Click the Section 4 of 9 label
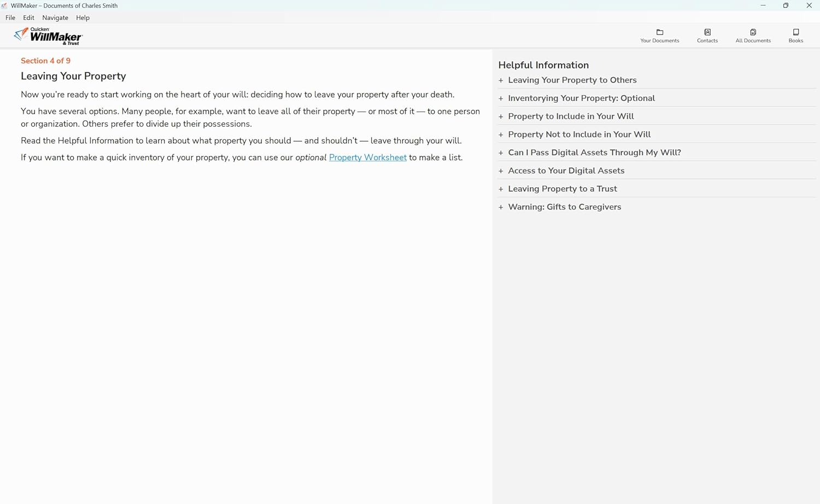 pos(45,61)
